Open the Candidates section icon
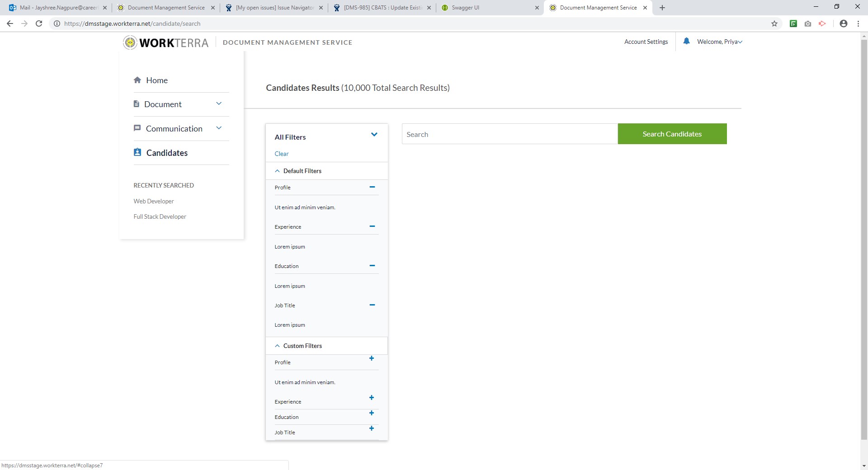The width and height of the screenshot is (868, 470). click(x=137, y=152)
